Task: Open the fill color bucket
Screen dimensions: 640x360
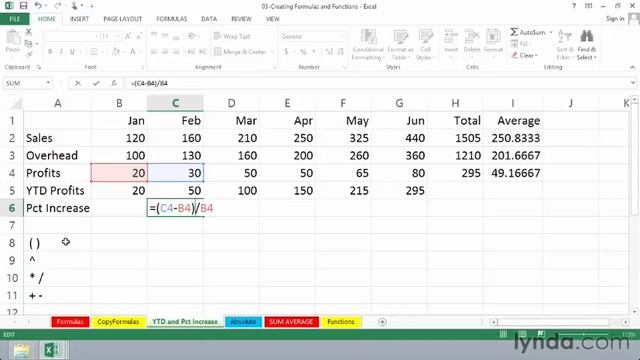Action: click(x=116, y=51)
